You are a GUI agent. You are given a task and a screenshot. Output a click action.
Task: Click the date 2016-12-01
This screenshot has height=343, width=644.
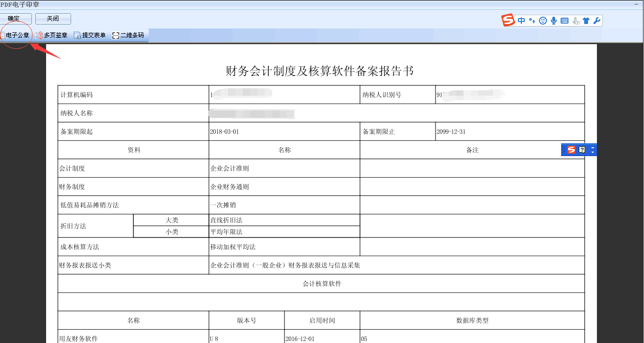pos(300,339)
